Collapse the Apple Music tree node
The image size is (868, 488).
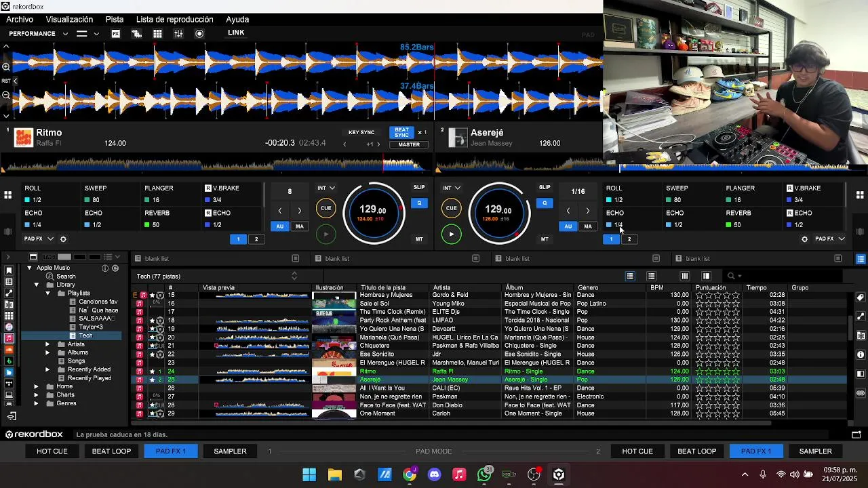coord(29,268)
